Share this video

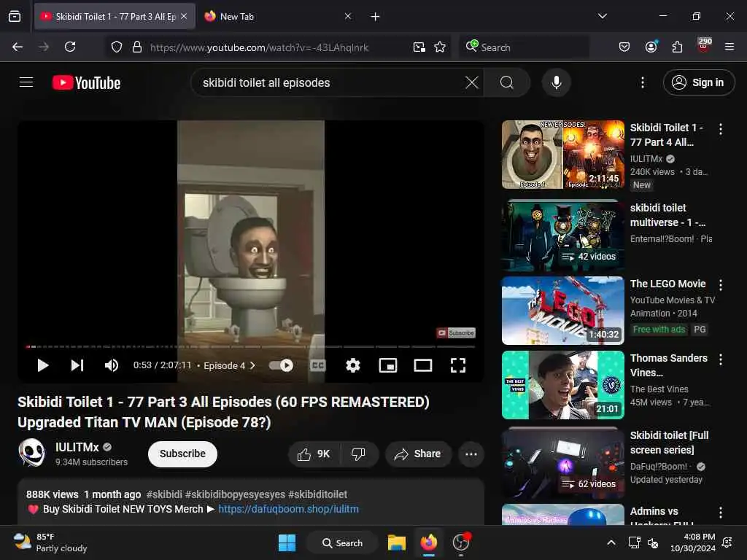418,454
